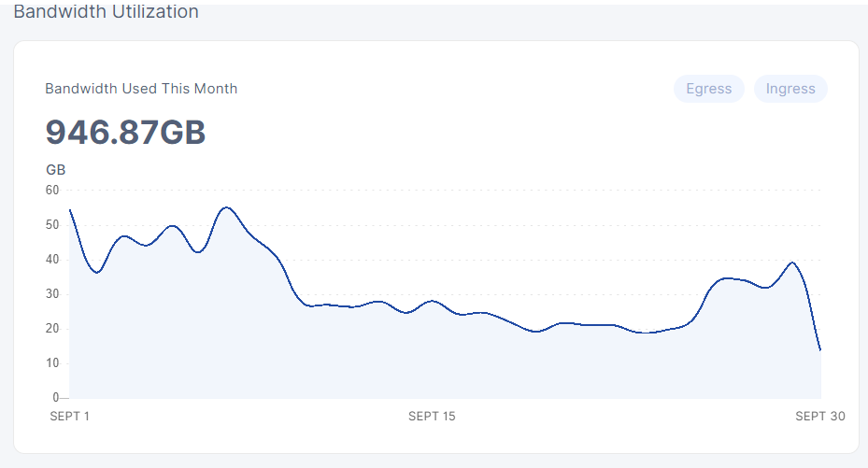Click the late-month peak just before Sept 30
Viewport: 868px width, 468px height.
click(x=792, y=262)
